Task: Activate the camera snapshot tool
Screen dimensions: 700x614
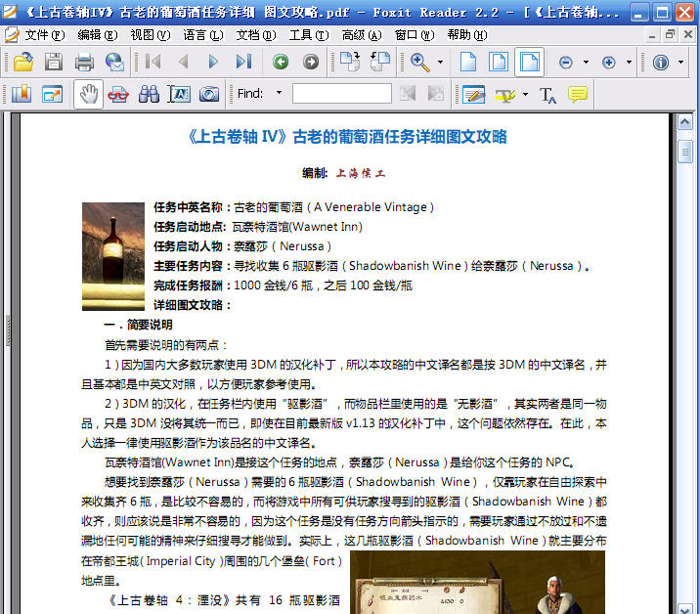Action: click(209, 94)
